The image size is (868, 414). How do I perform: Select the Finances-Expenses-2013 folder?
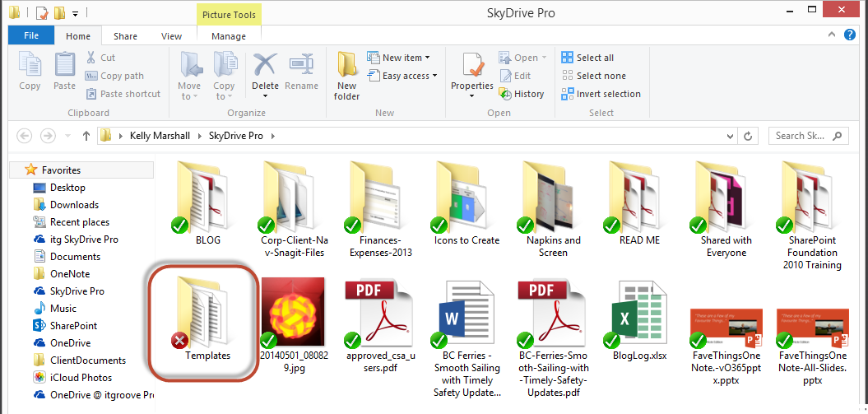[380, 209]
